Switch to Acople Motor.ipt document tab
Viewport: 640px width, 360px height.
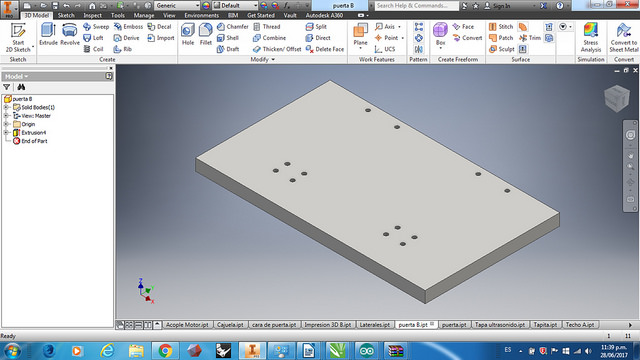(187, 325)
